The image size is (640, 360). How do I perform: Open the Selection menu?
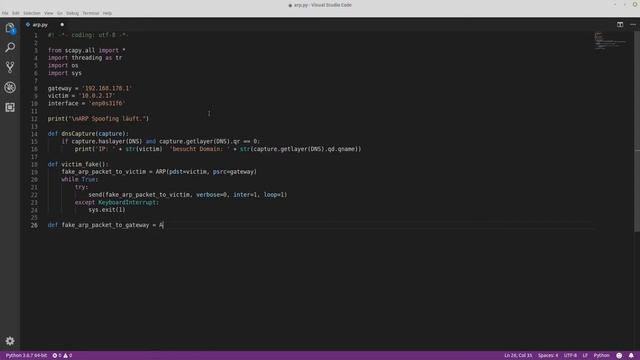pyautogui.click(x=31, y=13)
